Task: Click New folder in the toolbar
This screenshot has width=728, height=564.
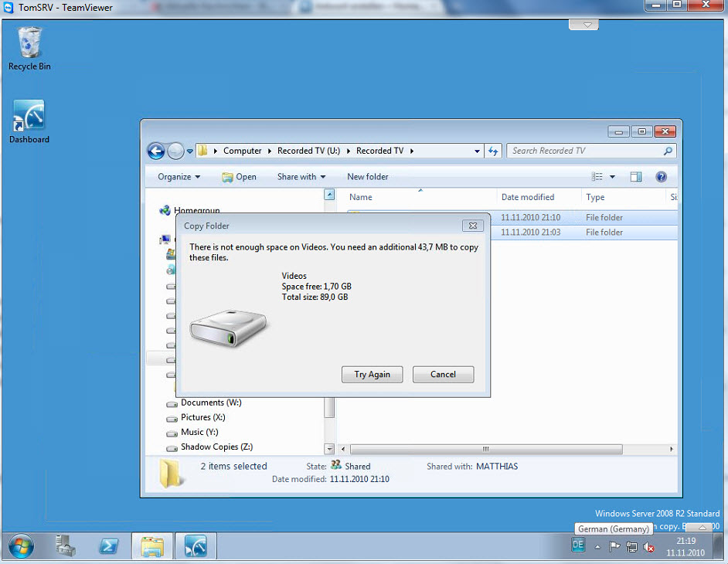Action: [367, 177]
